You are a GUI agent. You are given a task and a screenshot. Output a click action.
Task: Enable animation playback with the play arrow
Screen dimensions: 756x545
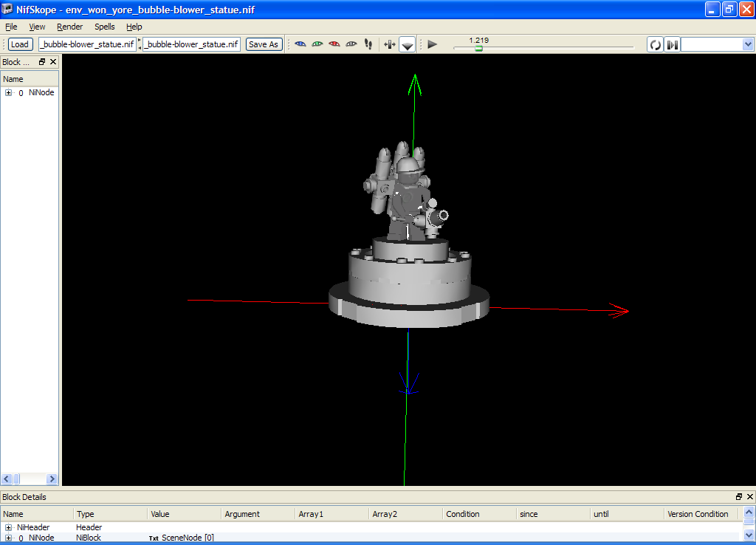pos(431,44)
